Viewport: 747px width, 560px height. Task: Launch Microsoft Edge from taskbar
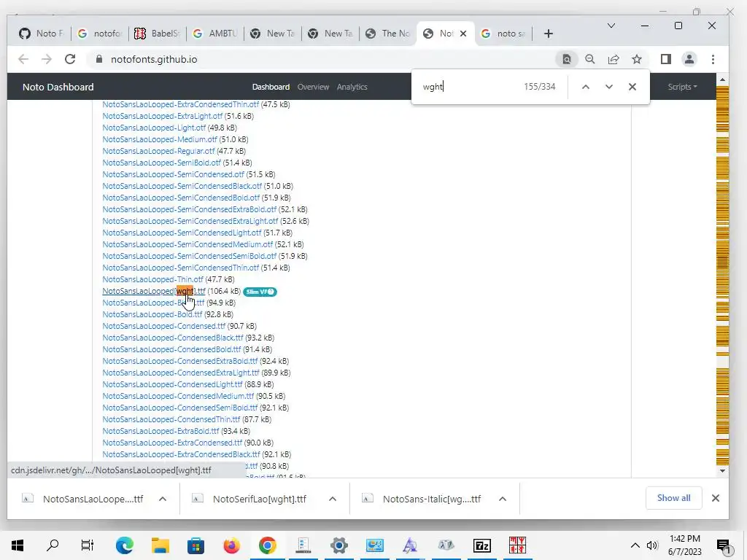(124, 545)
